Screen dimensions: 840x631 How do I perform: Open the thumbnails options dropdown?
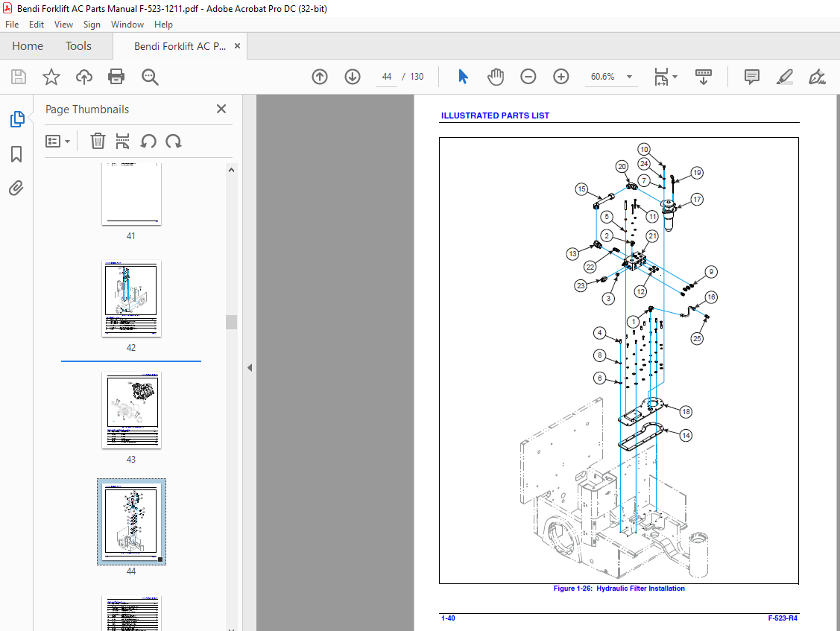click(58, 142)
